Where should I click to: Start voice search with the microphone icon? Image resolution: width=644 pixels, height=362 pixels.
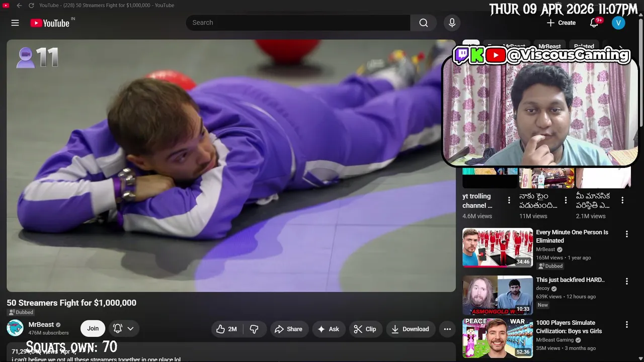[x=452, y=23]
